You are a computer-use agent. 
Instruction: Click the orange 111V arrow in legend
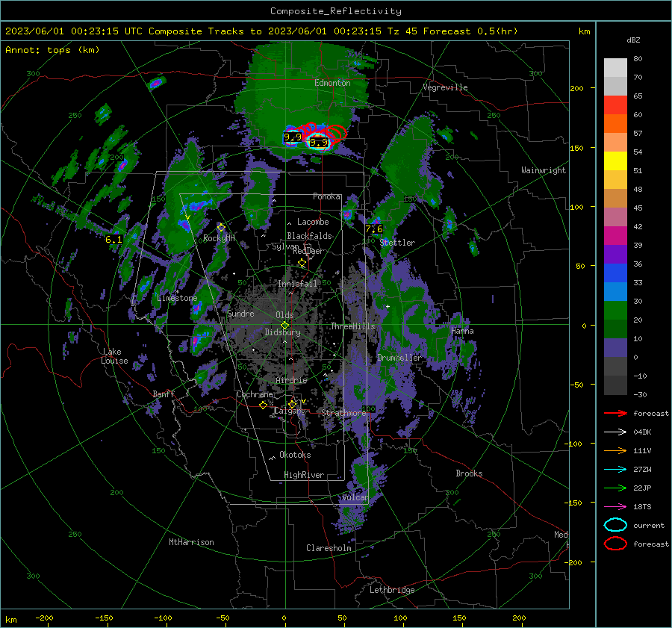coord(615,450)
